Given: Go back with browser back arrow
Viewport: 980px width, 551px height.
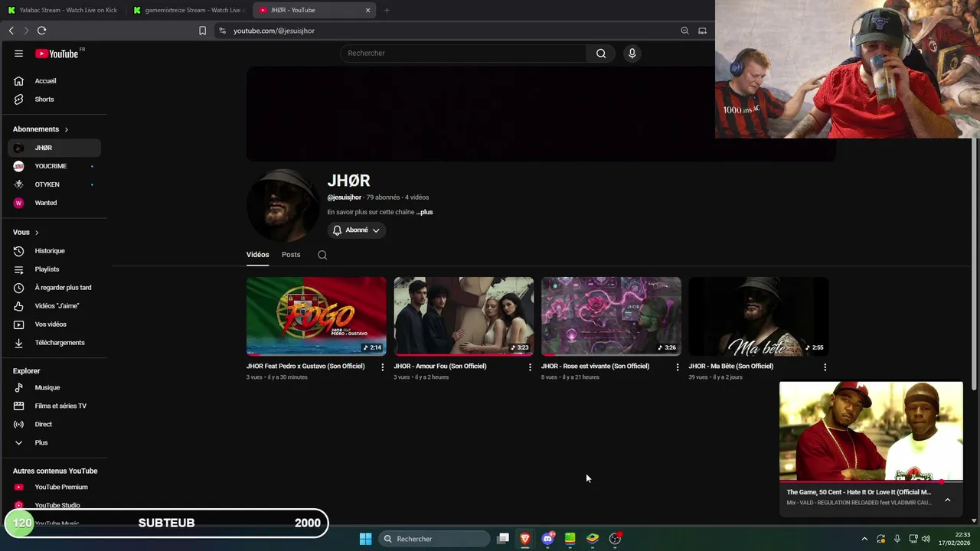Looking at the screenshot, I should pyautogui.click(x=11, y=31).
